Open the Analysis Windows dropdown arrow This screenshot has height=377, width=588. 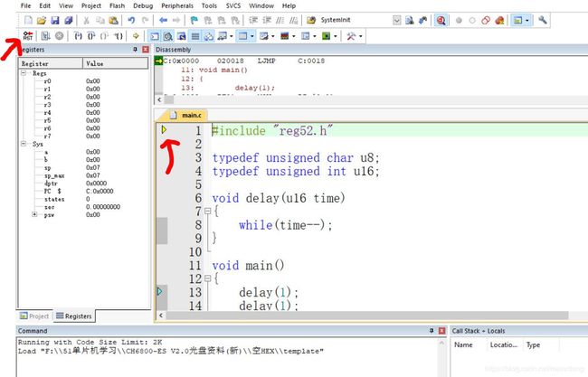point(294,36)
